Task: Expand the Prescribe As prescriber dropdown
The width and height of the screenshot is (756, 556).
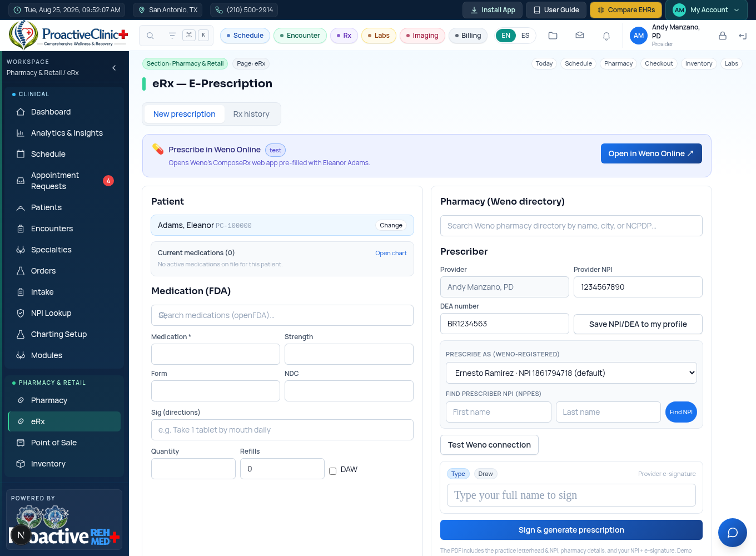Action: 571,373
